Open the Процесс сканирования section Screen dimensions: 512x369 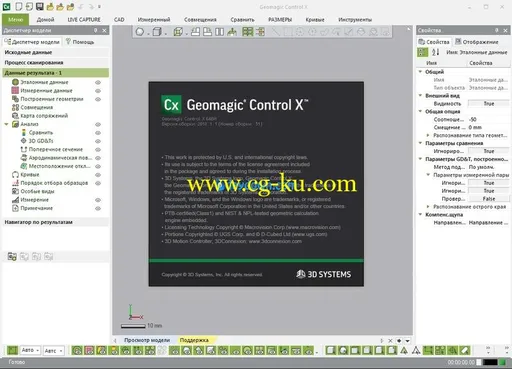coord(56,62)
